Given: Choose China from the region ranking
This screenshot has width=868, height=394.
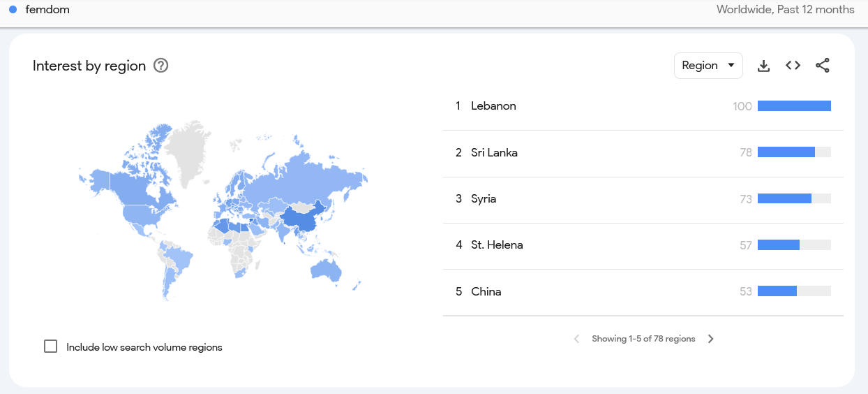Looking at the screenshot, I should point(486,292).
